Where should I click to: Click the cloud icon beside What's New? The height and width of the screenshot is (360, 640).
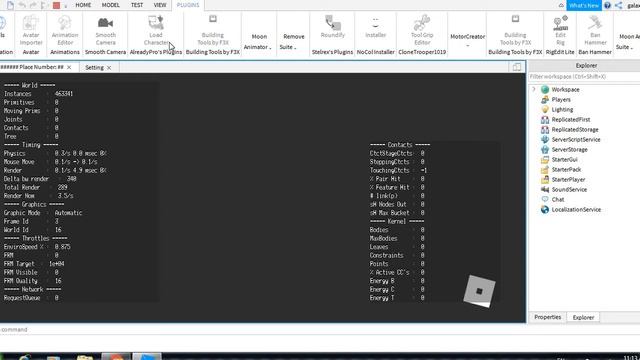point(561,5)
